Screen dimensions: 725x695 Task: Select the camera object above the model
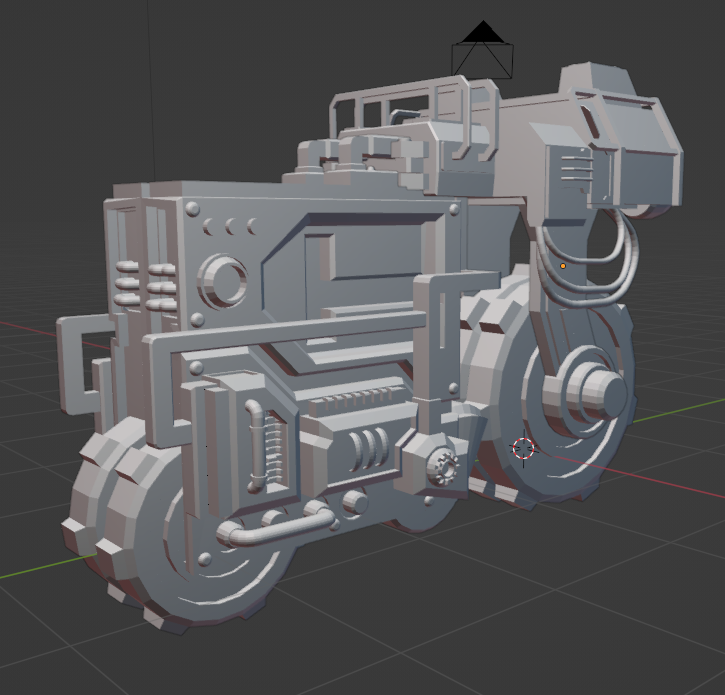(x=482, y=49)
